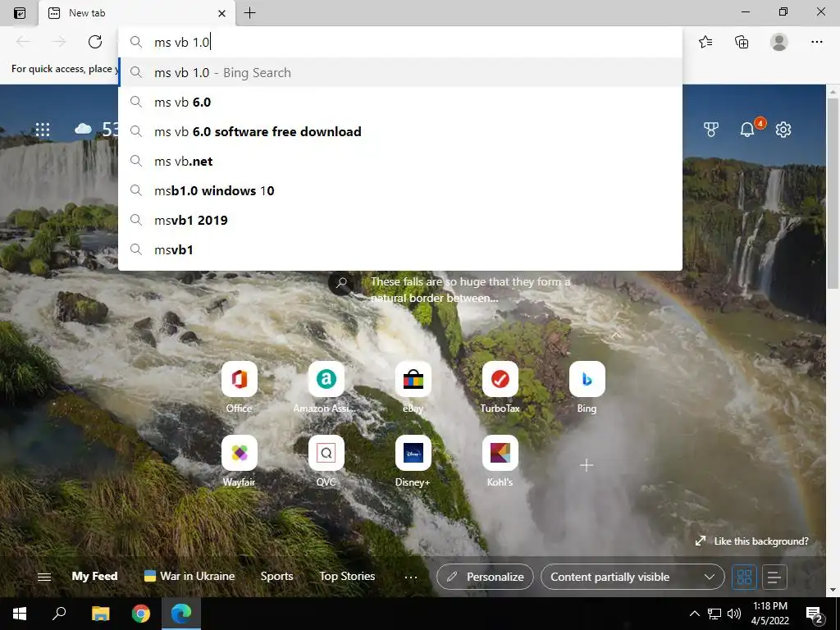Open Windows Start menu
Viewport: 840px width, 630px height.
pyautogui.click(x=20, y=614)
